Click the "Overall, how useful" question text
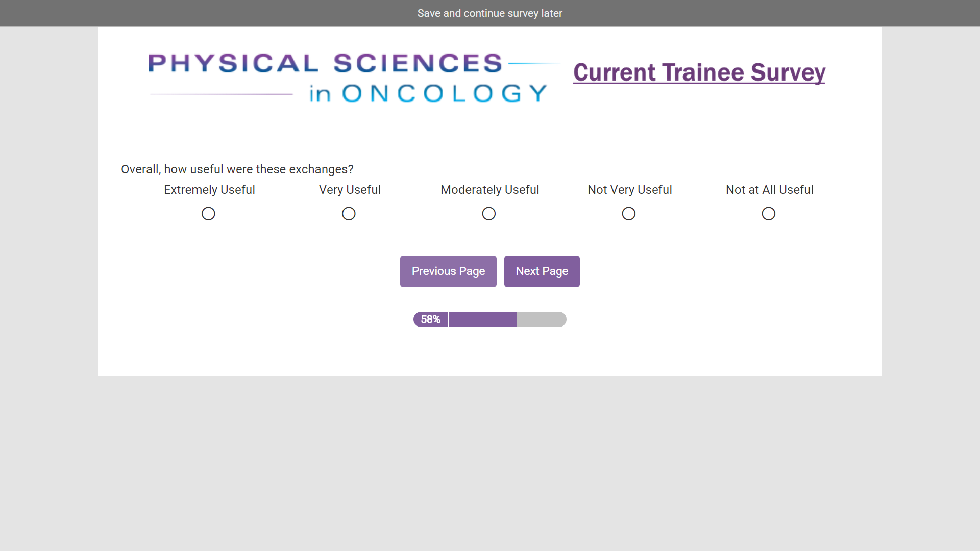 (x=237, y=169)
